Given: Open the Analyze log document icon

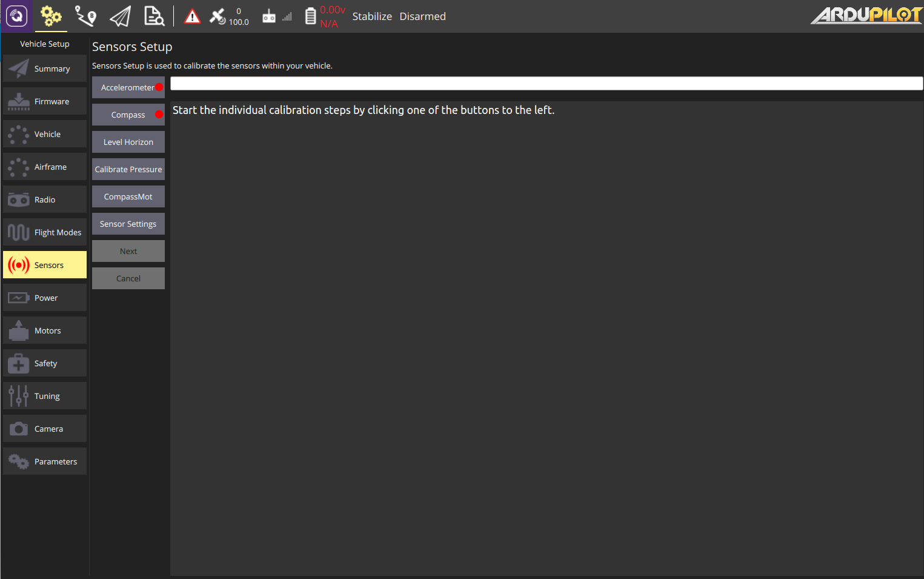Looking at the screenshot, I should (x=154, y=16).
